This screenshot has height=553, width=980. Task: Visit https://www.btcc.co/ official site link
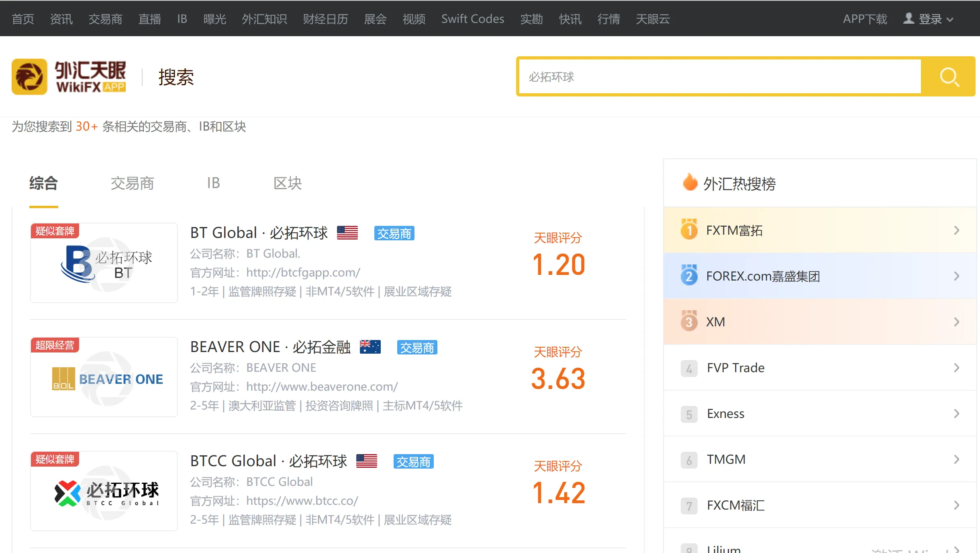click(x=302, y=501)
